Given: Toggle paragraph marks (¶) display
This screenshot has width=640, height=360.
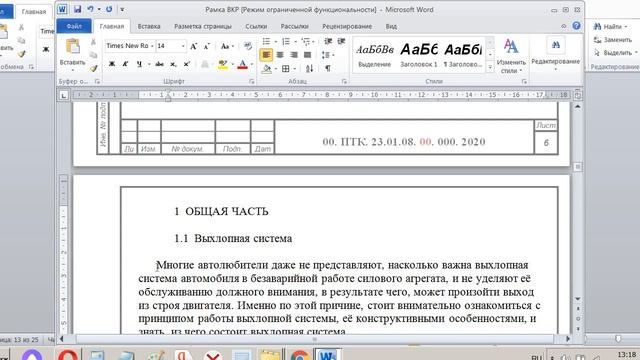Looking at the screenshot, I should (x=328, y=69).
